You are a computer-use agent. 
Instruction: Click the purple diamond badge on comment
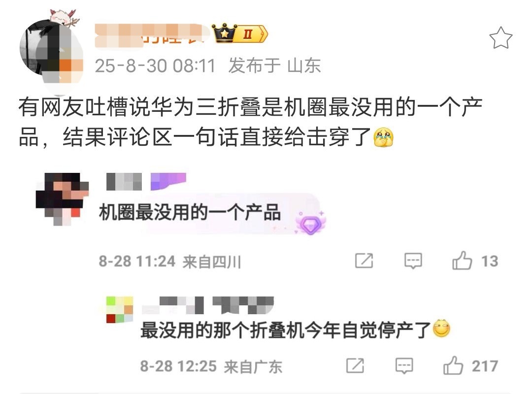click(x=310, y=223)
